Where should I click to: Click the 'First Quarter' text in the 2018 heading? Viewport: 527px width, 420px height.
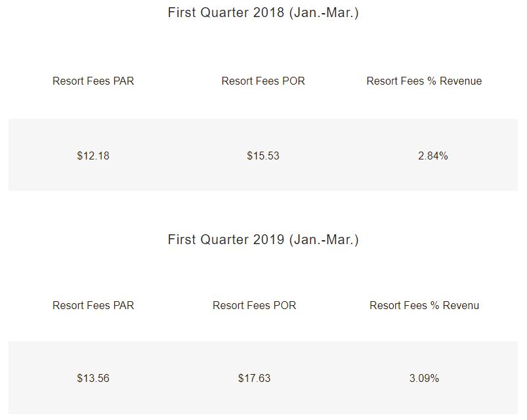[208, 13]
